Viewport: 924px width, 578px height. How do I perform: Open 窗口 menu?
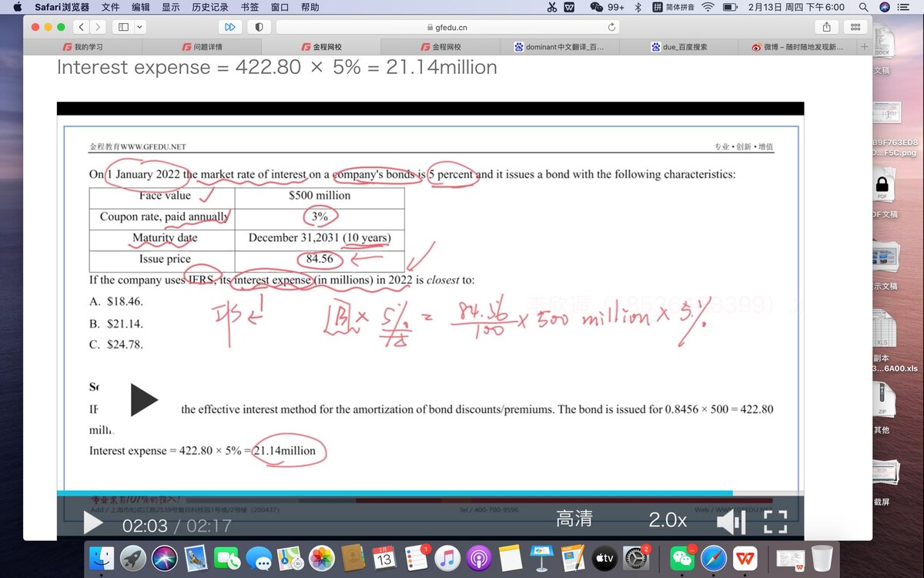click(x=280, y=7)
